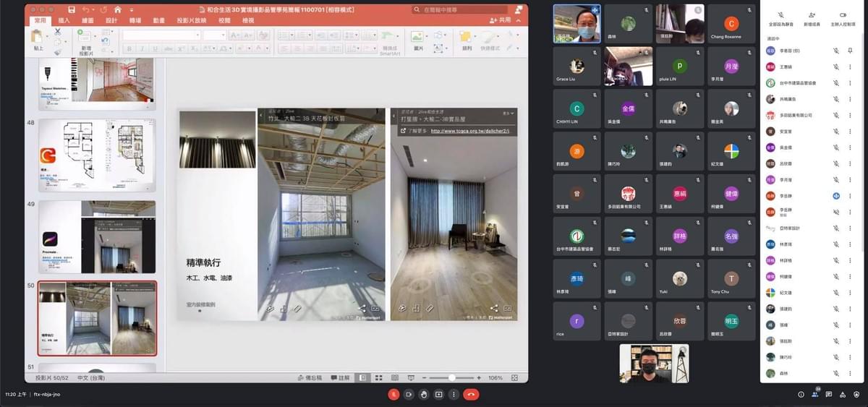
Task: Click the Undo arrow in PowerPoint title bar
Action: (86, 10)
